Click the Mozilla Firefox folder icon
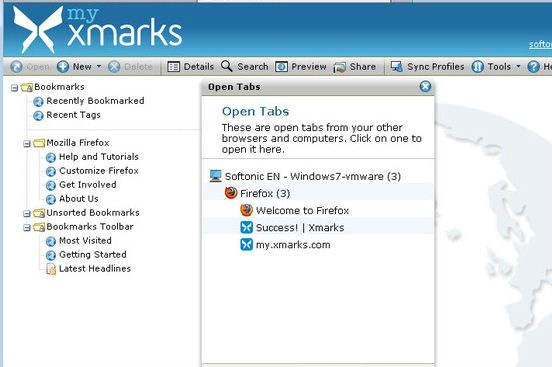This screenshot has width=552, height=367. pyautogui.click(x=39, y=143)
